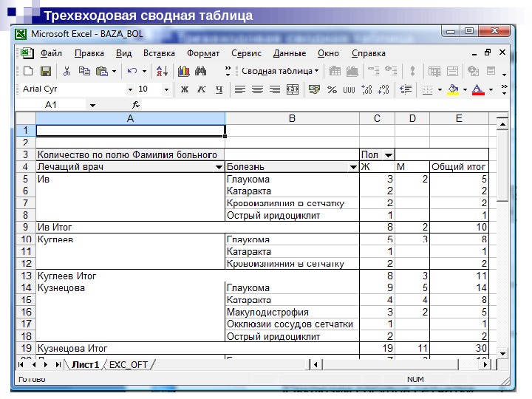532x399 pixels.
Task: Undo the last action
Action: (x=132, y=71)
